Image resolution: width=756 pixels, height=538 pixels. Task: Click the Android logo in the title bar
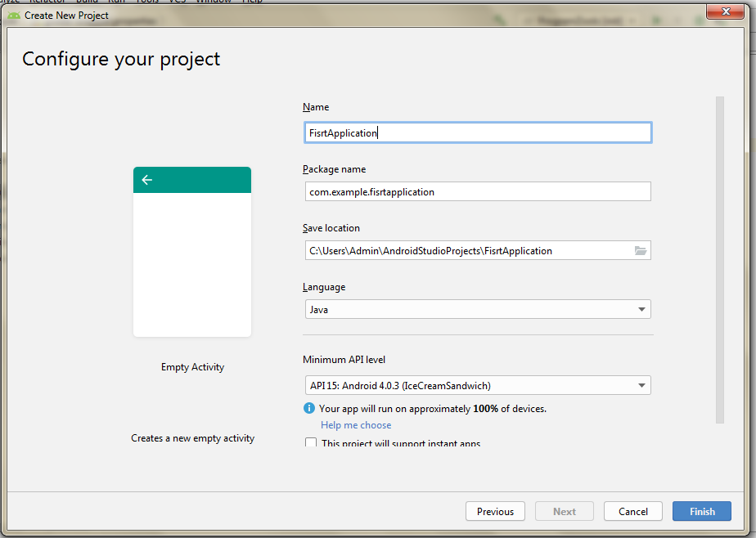[x=14, y=15]
